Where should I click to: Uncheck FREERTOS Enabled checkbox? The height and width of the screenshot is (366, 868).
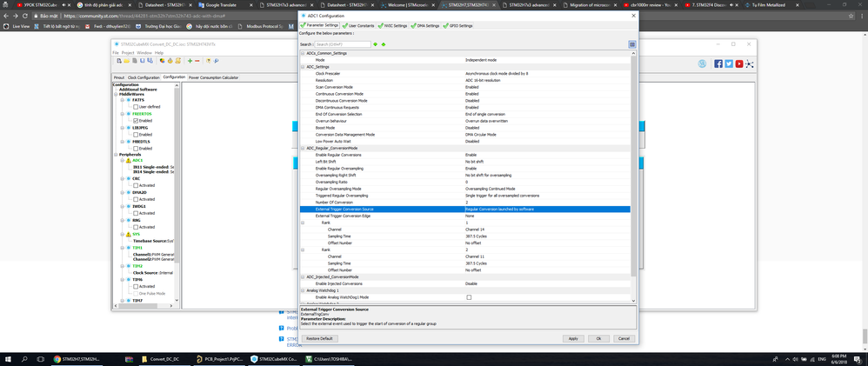pyautogui.click(x=136, y=120)
